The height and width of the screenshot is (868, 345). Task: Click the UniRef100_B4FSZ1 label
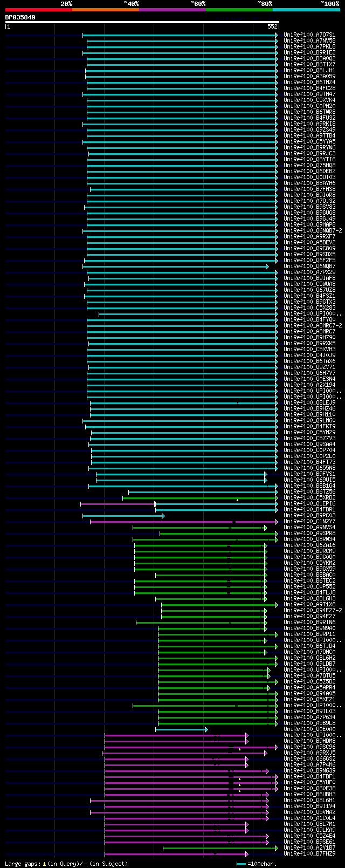coord(309,296)
